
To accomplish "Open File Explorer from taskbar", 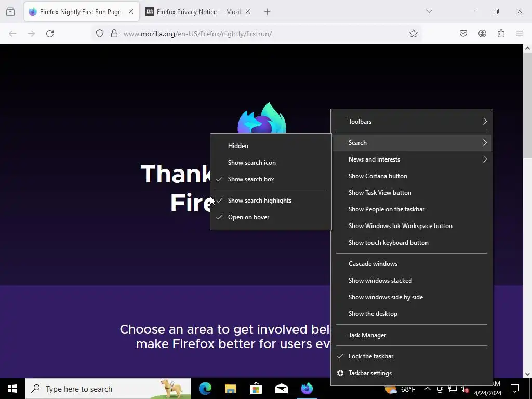I will point(230,389).
